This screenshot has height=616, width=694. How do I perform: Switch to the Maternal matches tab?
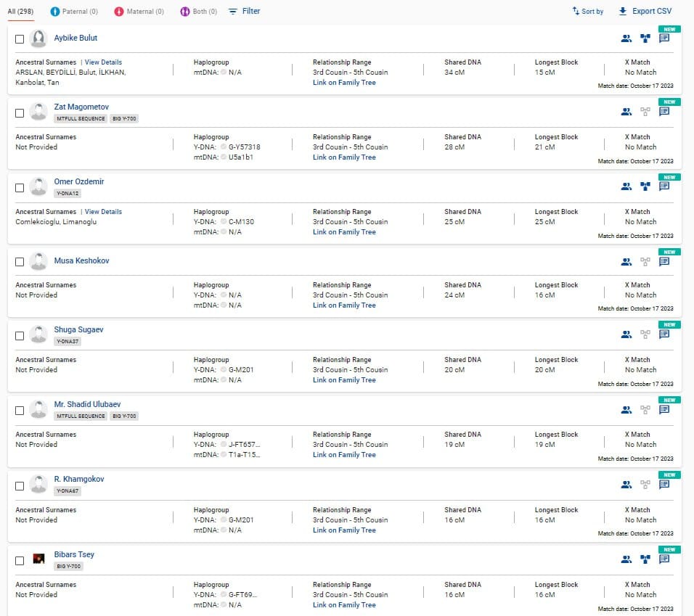click(x=138, y=12)
